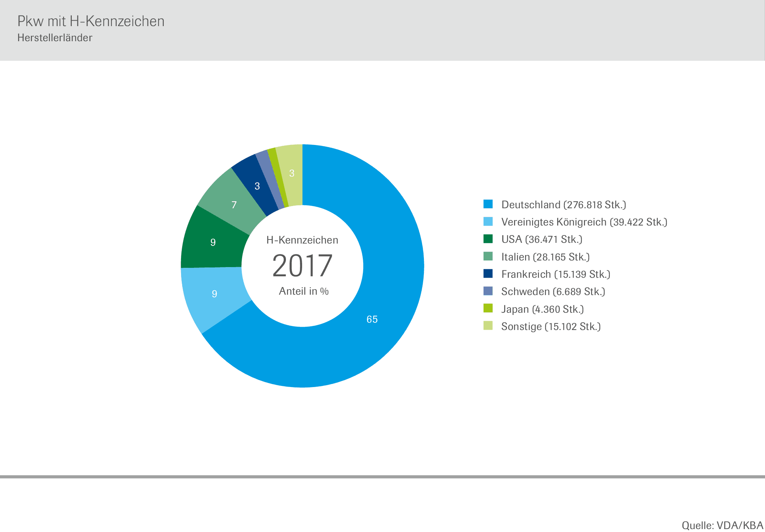The width and height of the screenshot is (765, 532).
Task: Click the Deutschland blue legend swatch
Action: click(x=488, y=204)
